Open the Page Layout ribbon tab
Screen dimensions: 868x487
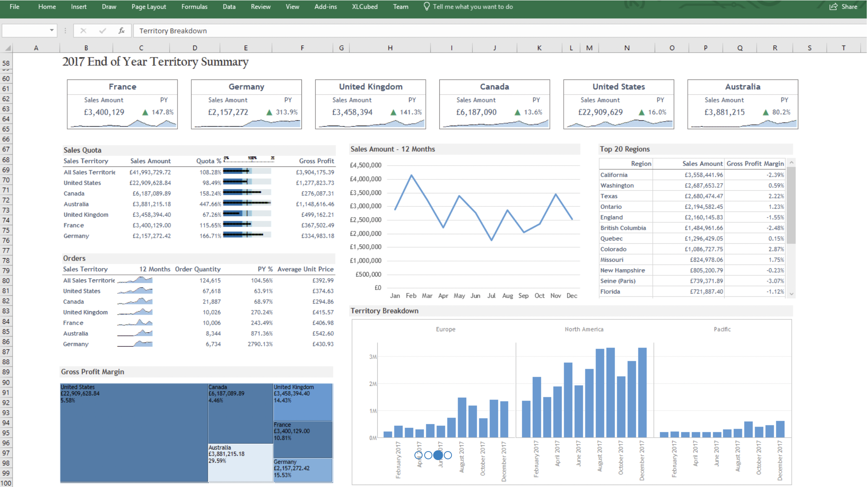148,7
